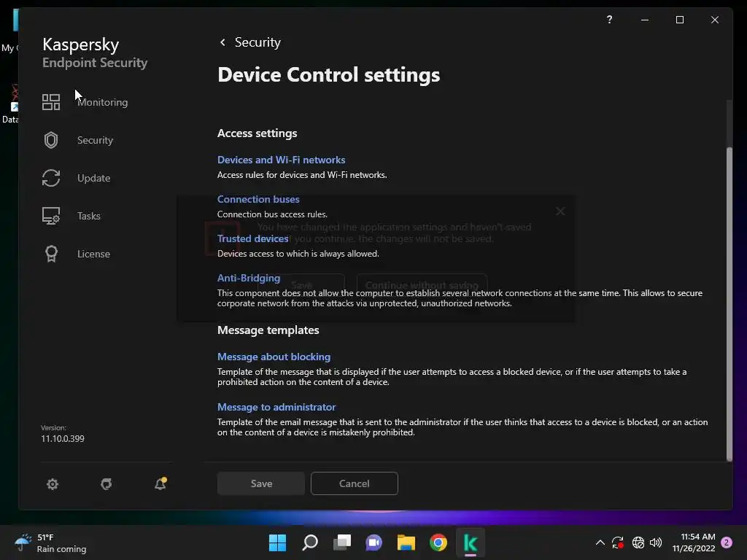The image size is (747, 560).
Task: Click the Security shield icon in sidebar
Action: coord(51,140)
